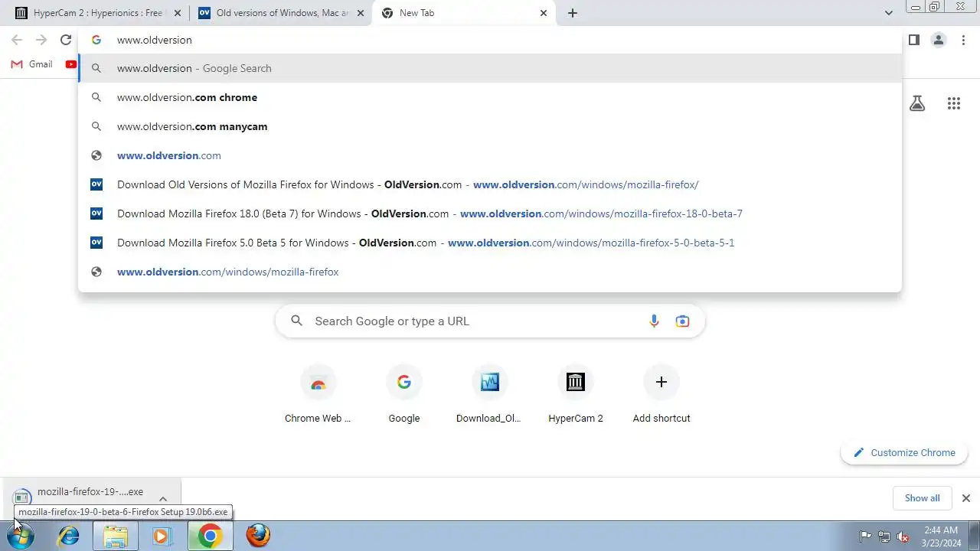Viewport: 980px width, 551px height.
Task: Close the New Tab tab
Action: point(544,13)
